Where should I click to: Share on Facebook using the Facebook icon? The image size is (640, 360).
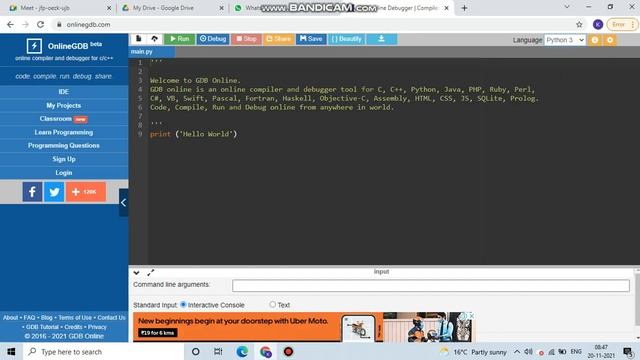click(32, 192)
